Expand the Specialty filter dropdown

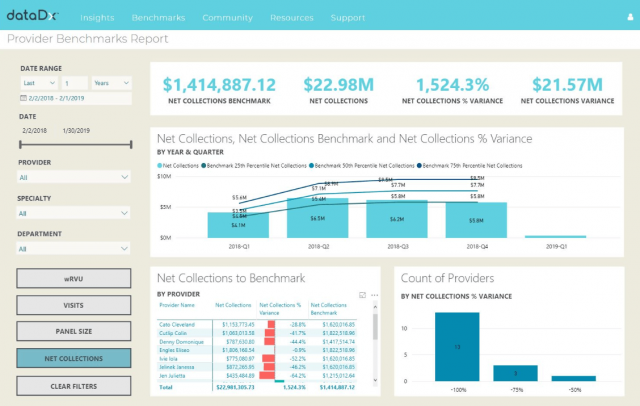(x=74, y=213)
